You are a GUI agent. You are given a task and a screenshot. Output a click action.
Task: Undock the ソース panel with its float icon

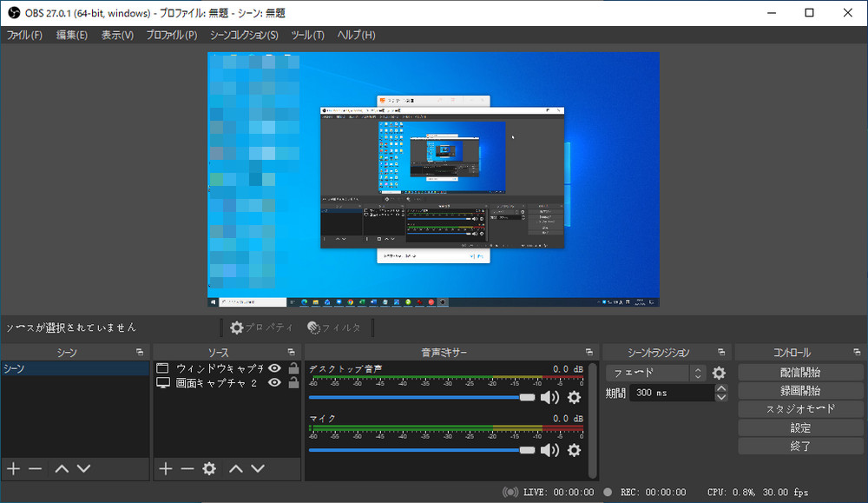click(291, 353)
